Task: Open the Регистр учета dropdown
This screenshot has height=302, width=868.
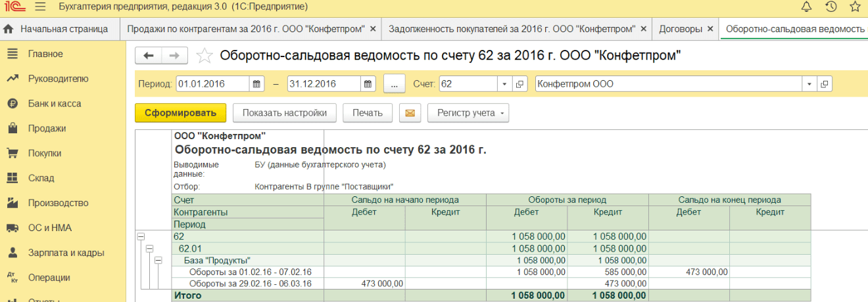Action: [x=468, y=113]
